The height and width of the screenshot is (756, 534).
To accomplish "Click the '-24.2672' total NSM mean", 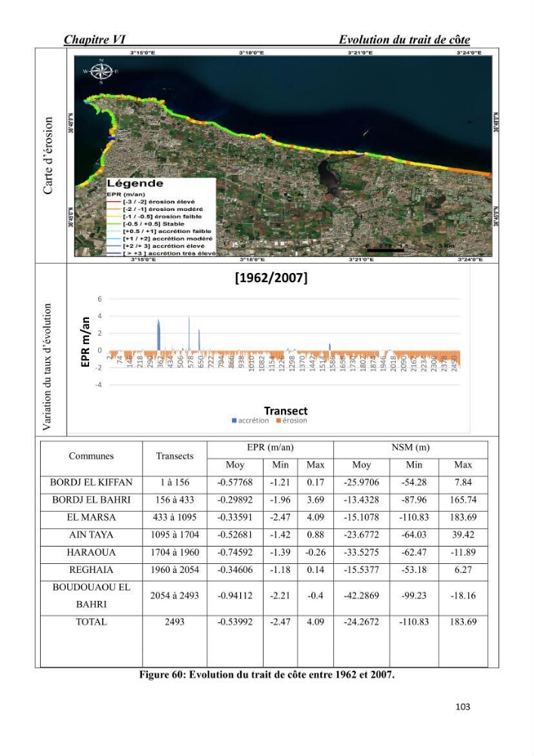I will coord(361,622).
